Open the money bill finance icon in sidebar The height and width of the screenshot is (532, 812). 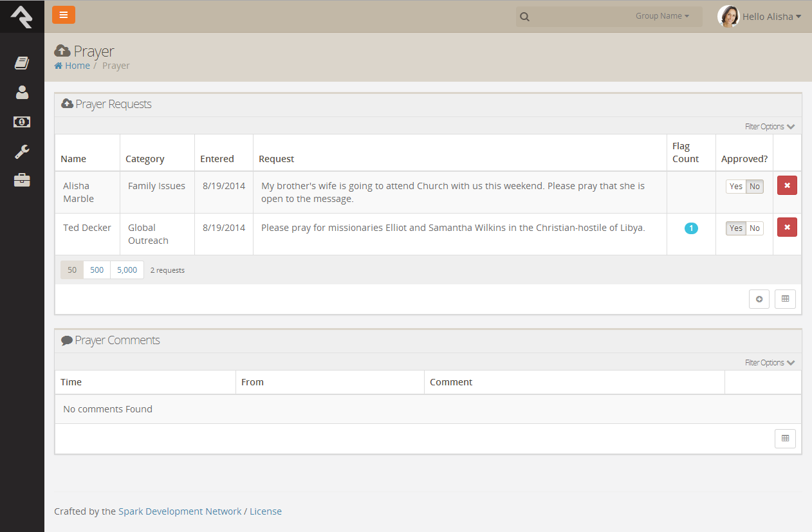point(22,122)
